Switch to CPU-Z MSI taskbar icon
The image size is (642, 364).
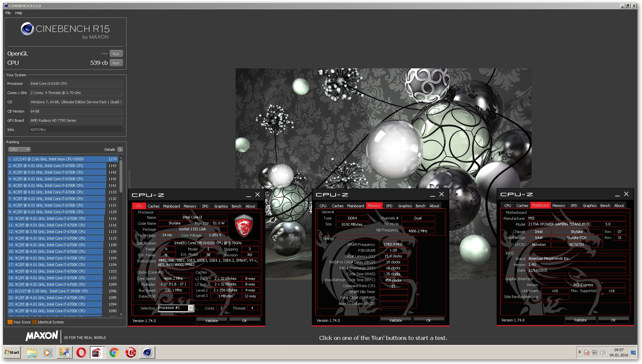[x=96, y=353]
